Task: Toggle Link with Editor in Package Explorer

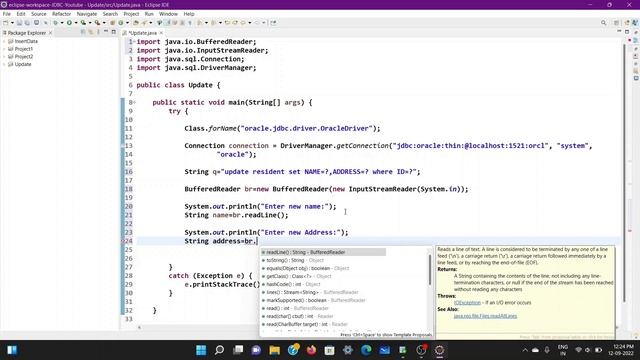Action: click(91, 32)
